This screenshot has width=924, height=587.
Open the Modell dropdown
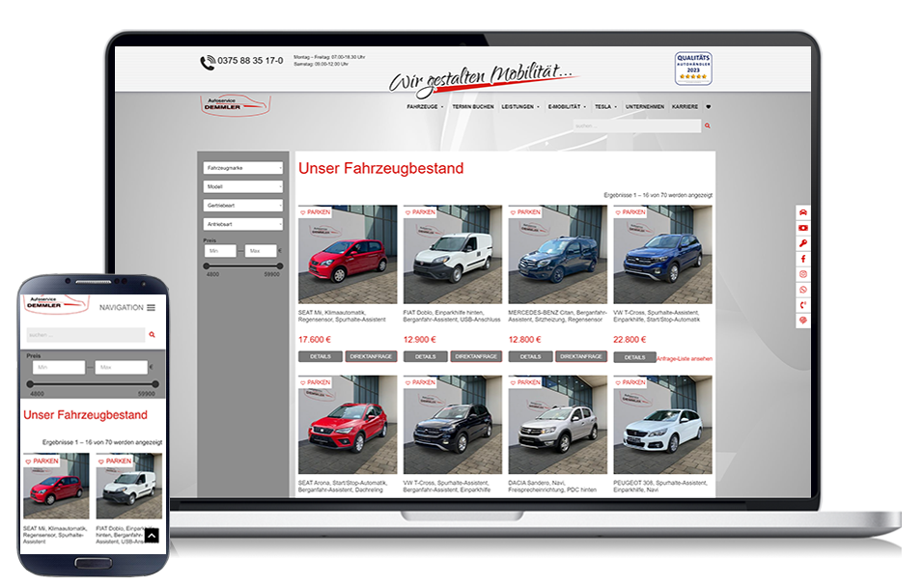click(242, 186)
